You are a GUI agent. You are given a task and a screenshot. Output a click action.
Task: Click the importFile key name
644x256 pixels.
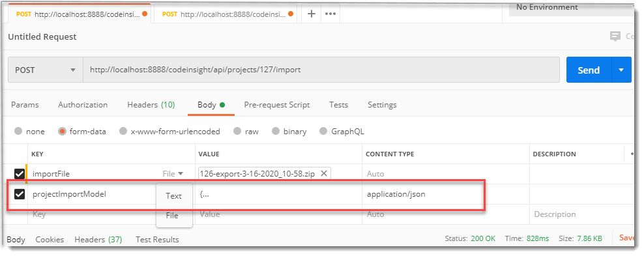[x=51, y=173]
